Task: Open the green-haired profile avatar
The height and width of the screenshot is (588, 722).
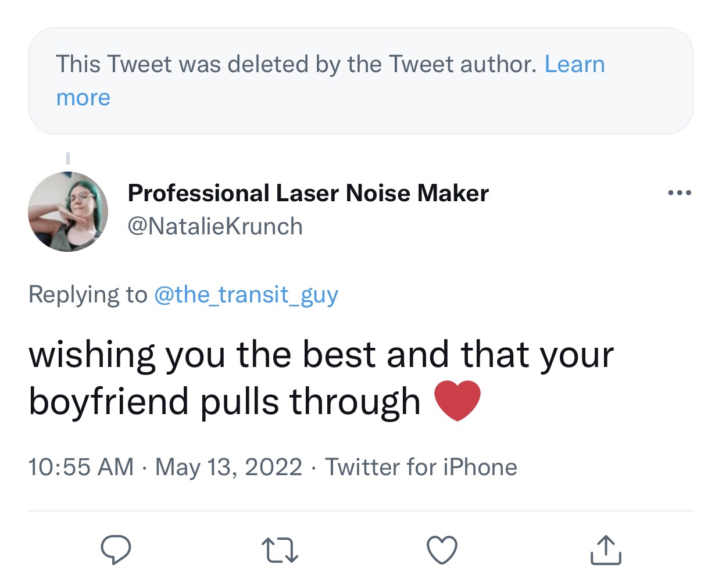Action: 68,212
